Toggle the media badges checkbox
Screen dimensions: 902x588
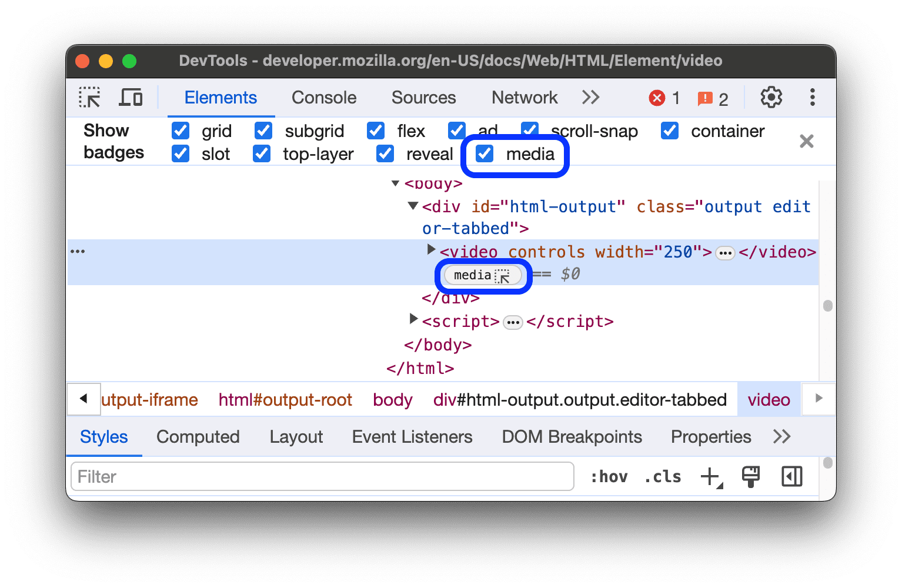point(484,153)
